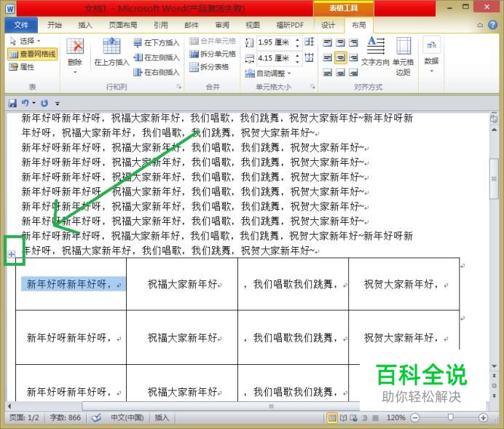Switch to the 引用 tab
This screenshot has width=504, height=429.
coord(161,25)
